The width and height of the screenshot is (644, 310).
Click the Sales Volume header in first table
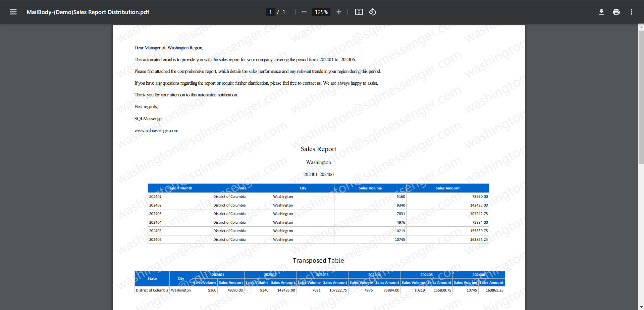(370, 188)
